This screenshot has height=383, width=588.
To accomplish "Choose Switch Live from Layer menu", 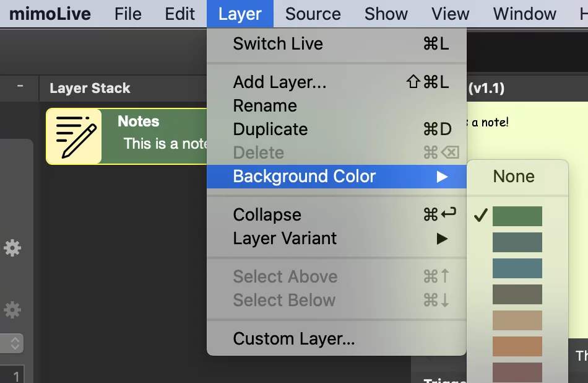I will (336, 43).
